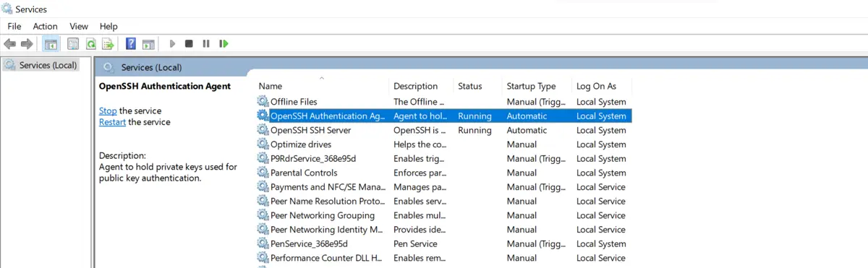Select the Optimize drives service name
The width and height of the screenshot is (868, 268).
(301, 144)
